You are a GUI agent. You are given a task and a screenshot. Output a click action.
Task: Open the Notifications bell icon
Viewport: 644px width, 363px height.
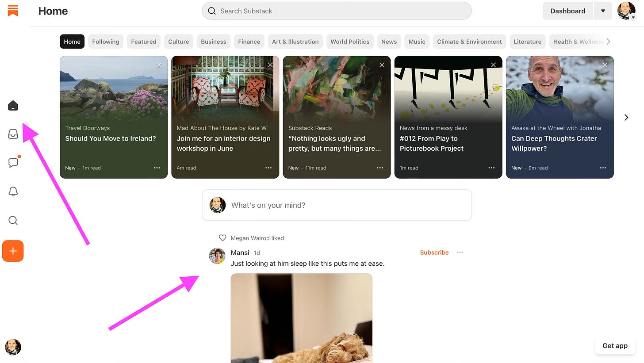(x=13, y=191)
